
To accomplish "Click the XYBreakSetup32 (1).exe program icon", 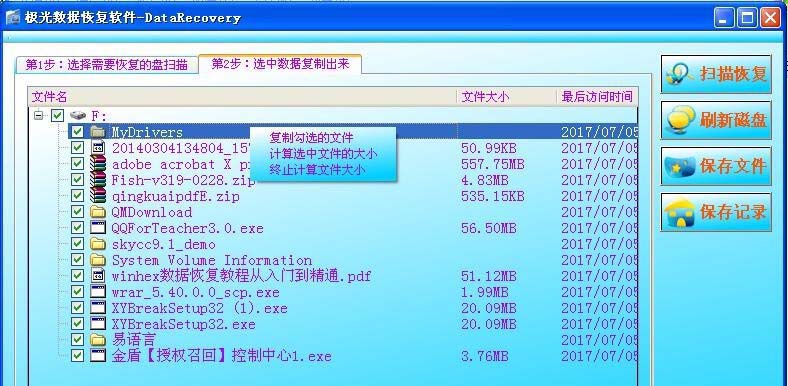I will coord(97,308).
